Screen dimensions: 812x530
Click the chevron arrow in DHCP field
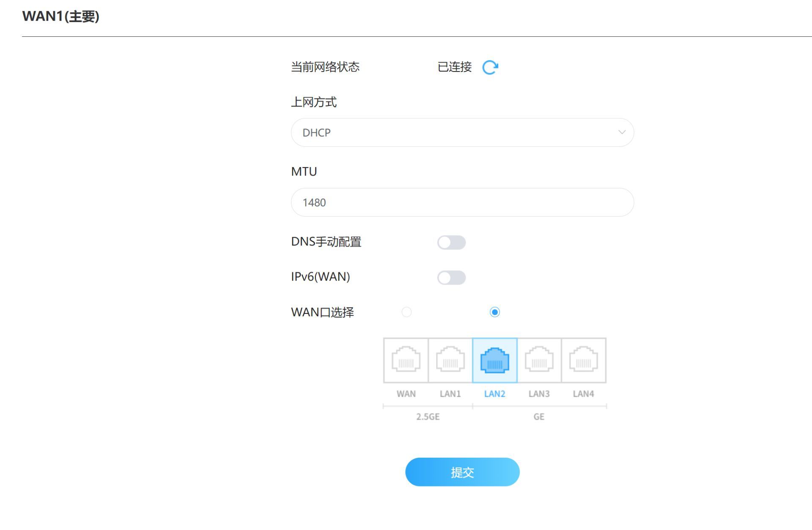coord(622,132)
